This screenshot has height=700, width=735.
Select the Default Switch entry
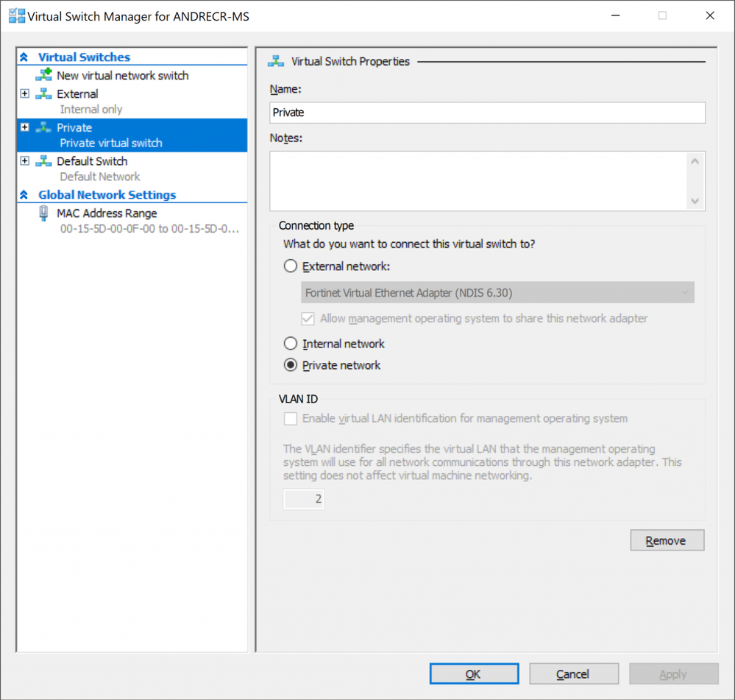coord(92,160)
